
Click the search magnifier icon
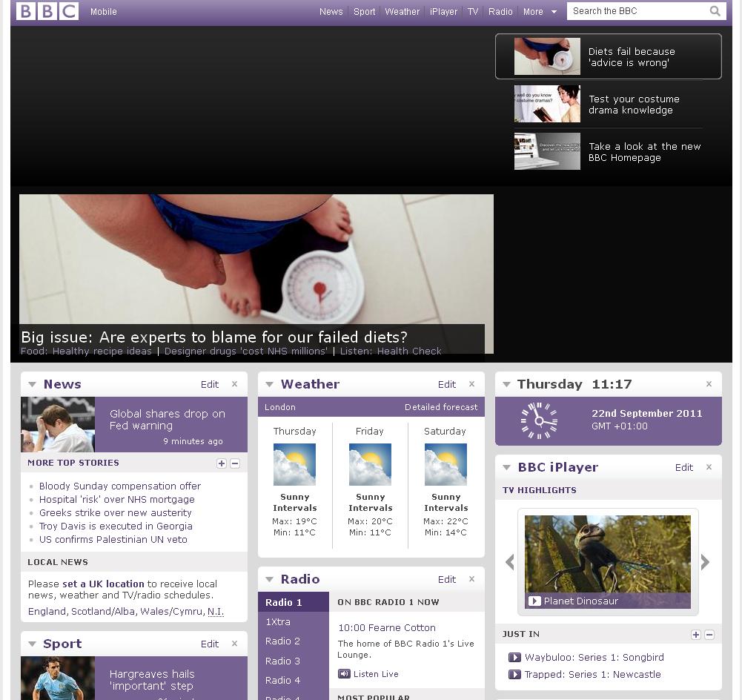(x=715, y=11)
